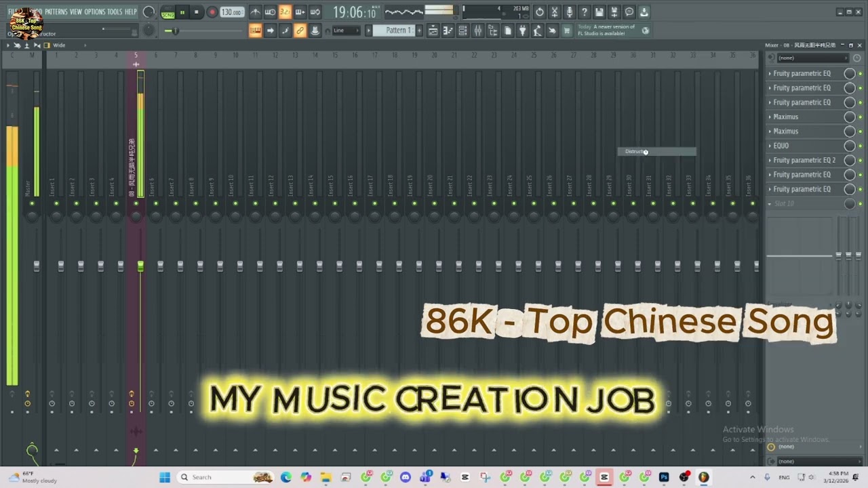Viewport: 868px width, 488px height.
Task: Toggle mute LED on Insert 1 track
Action: pos(56,203)
